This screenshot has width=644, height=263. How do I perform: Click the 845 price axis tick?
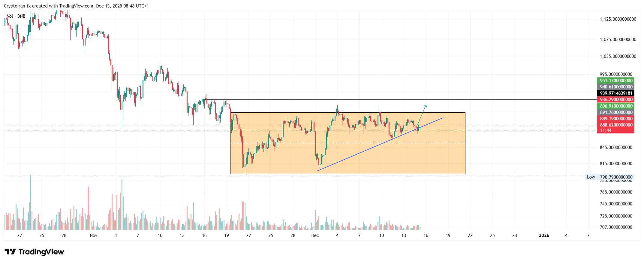pos(616,147)
